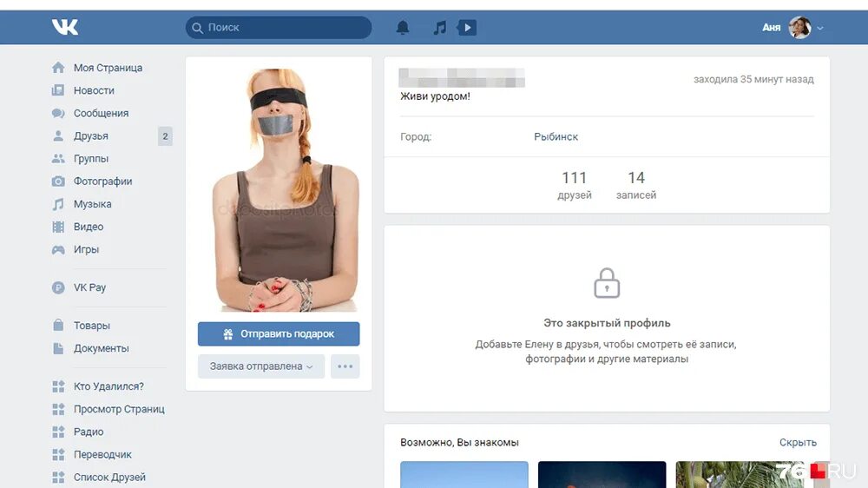Click the film icon beside Видео

pyautogui.click(x=58, y=227)
